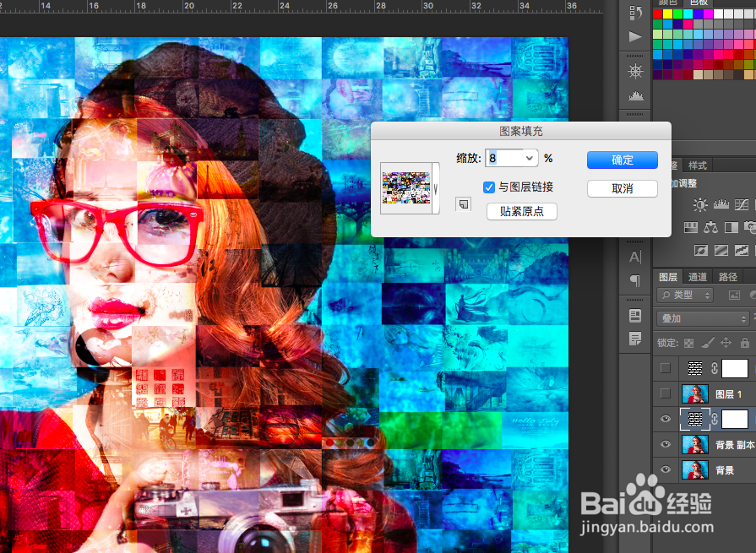This screenshot has width=756, height=553.
Task: Open the Navigator panel ship-wheel icon
Action: (635, 72)
